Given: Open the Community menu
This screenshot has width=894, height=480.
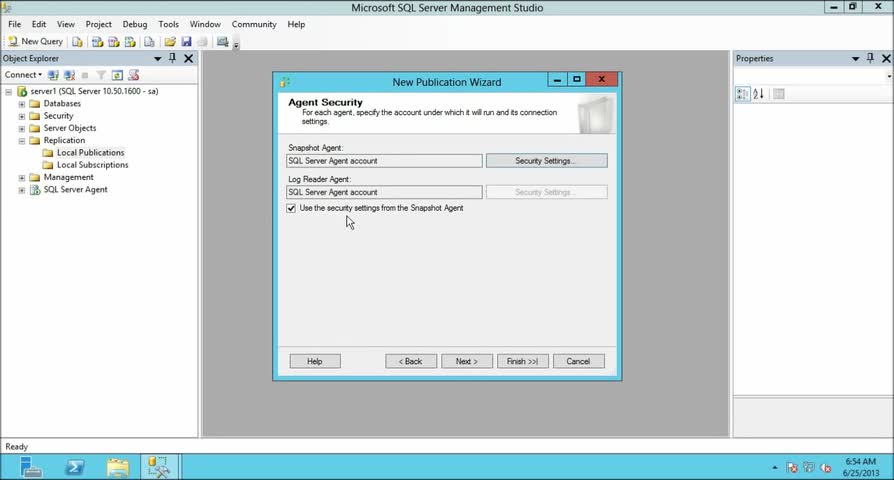Looking at the screenshot, I should click(254, 25).
